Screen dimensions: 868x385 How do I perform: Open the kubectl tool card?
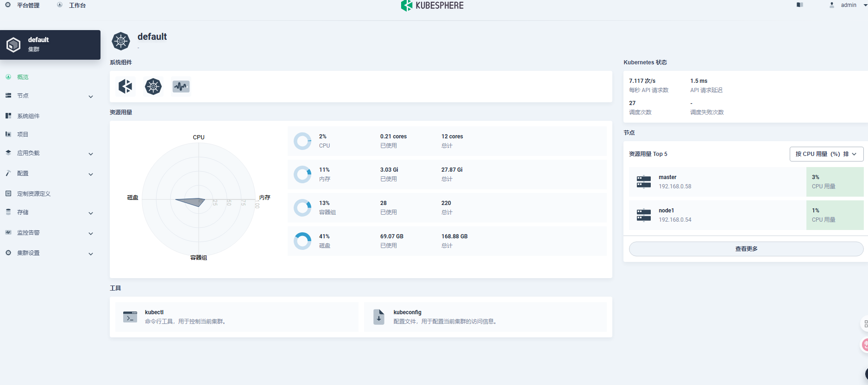pyautogui.click(x=237, y=317)
